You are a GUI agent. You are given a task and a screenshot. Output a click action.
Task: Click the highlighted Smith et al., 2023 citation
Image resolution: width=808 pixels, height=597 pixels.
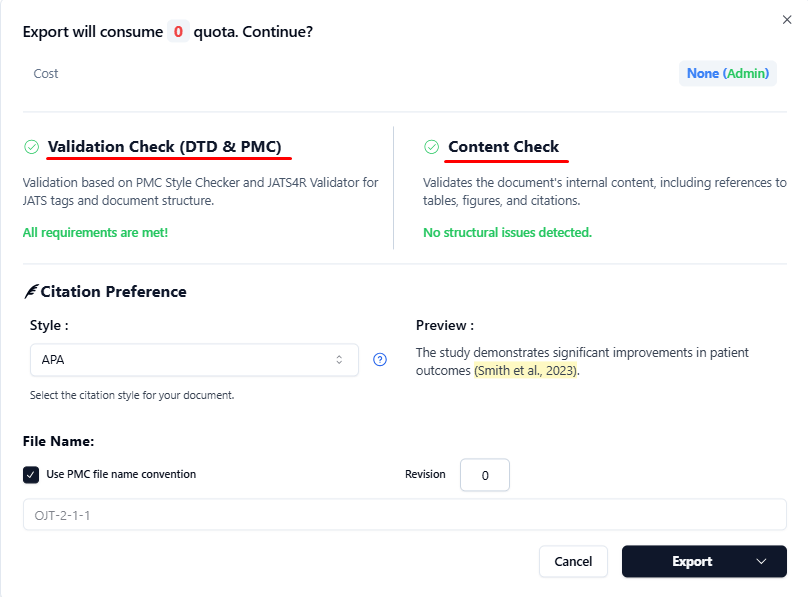[x=526, y=371]
